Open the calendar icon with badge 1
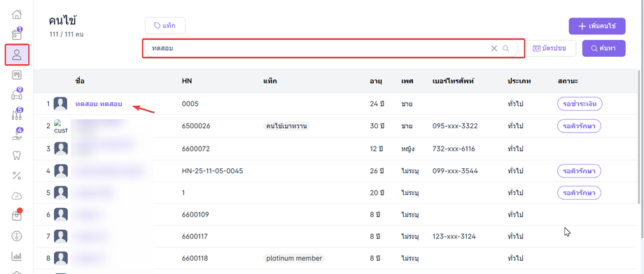644x274 pixels. coord(16,34)
